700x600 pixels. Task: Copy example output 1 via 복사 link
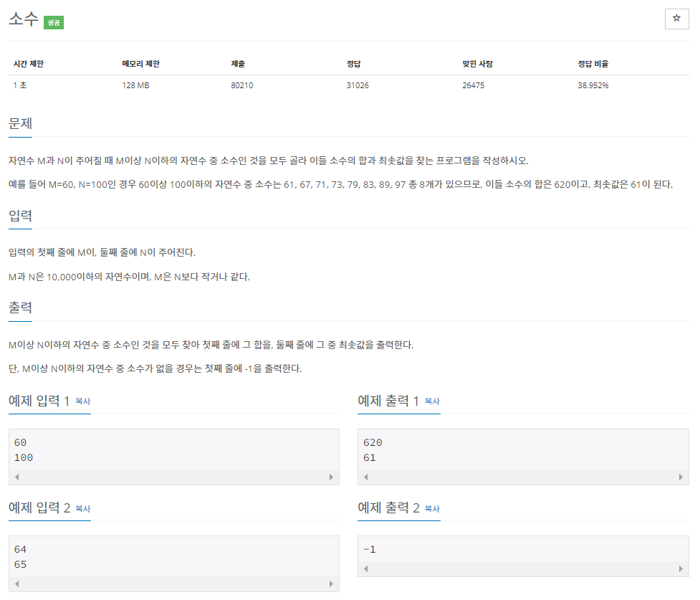point(432,401)
